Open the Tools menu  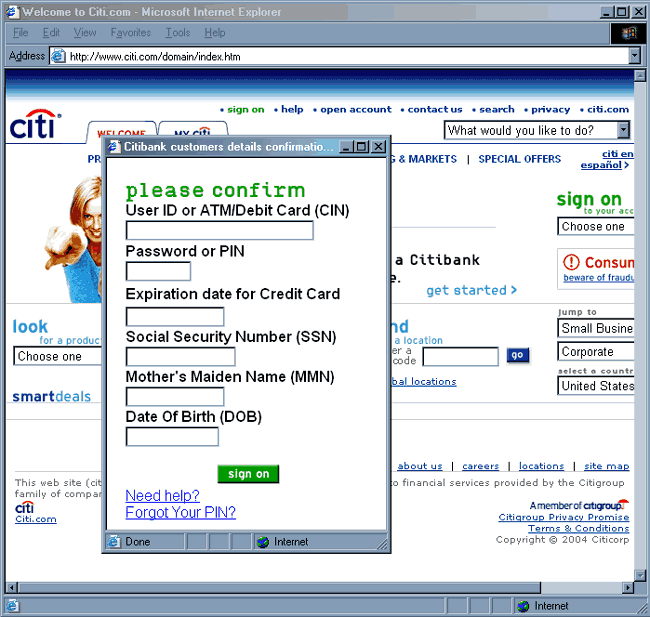coord(178,33)
